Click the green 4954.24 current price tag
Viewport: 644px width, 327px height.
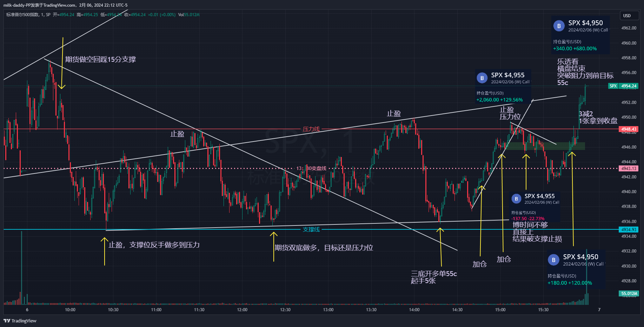pos(629,86)
